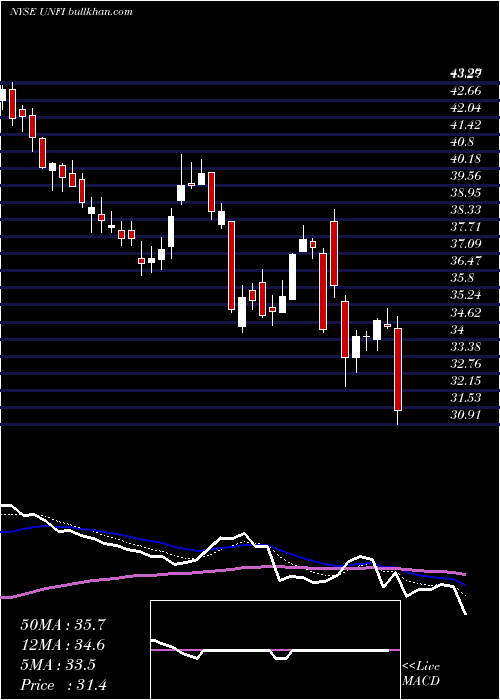Click the 50MA : 35.7 readout

63,625
